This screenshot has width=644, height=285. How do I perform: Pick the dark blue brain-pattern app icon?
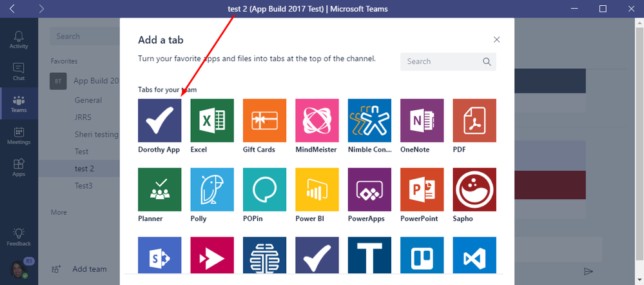264,255
